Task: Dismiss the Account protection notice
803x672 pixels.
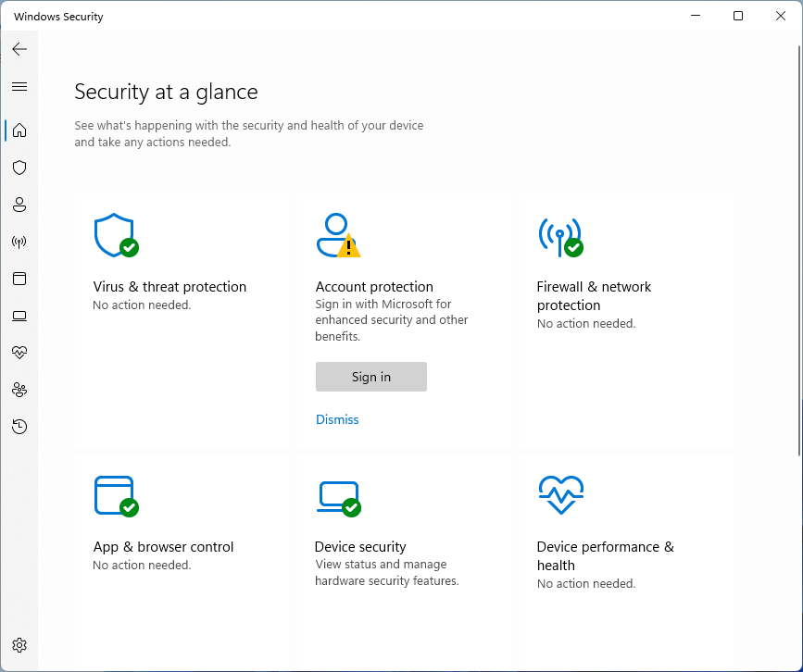Action: pyautogui.click(x=337, y=419)
